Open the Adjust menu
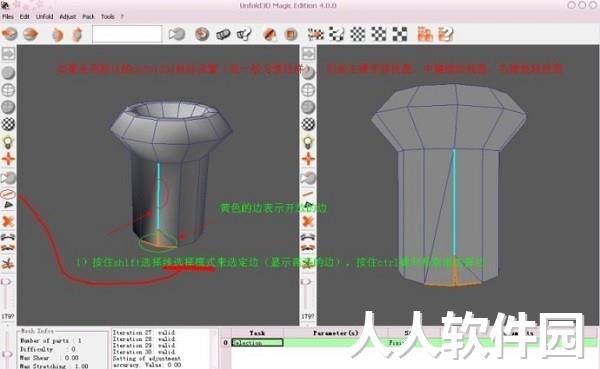The image size is (600, 369). coord(68,16)
